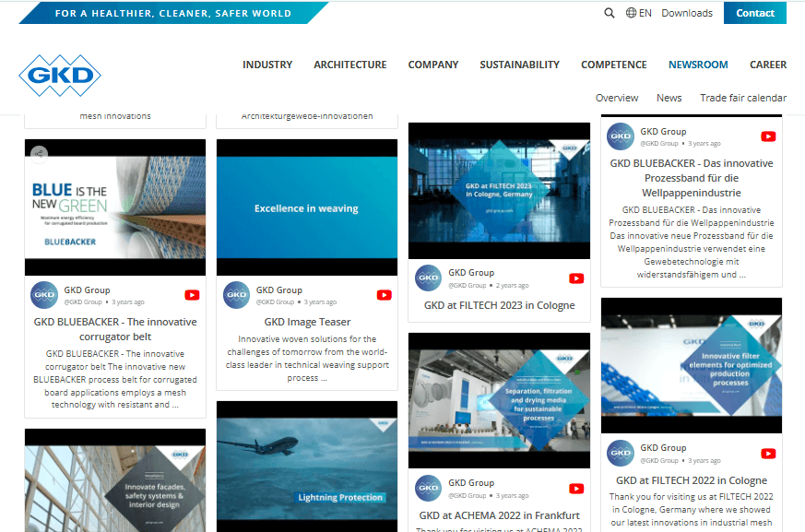This screenshot has height=532, width=805.
Task: Expand the SUSTAINABILITY menu
Action: pyautogui.click(x=519, y=65)
